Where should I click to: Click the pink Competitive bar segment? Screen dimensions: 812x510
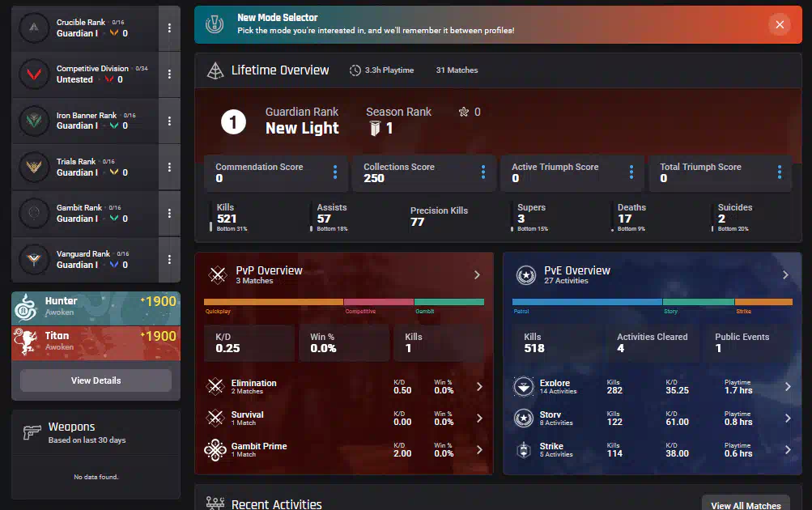[379, 302]
